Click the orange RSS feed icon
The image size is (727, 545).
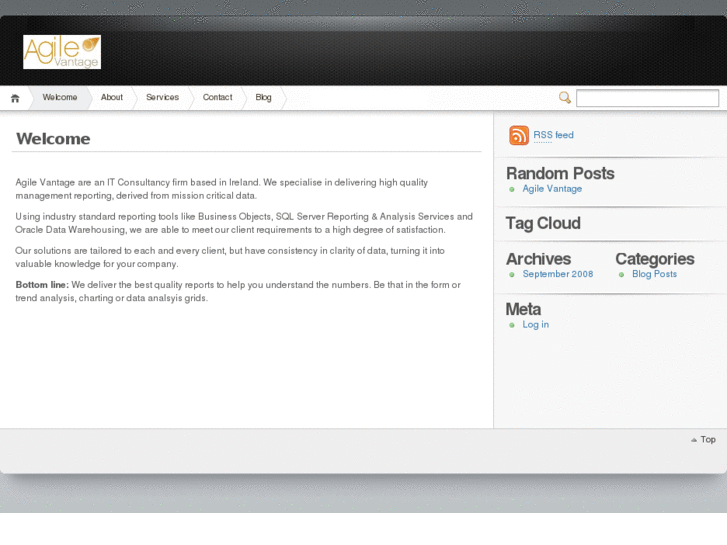[519, 135]
